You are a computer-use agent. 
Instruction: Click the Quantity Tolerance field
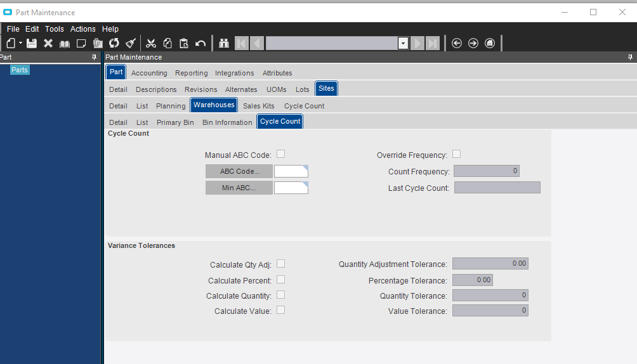pos(490,296)
